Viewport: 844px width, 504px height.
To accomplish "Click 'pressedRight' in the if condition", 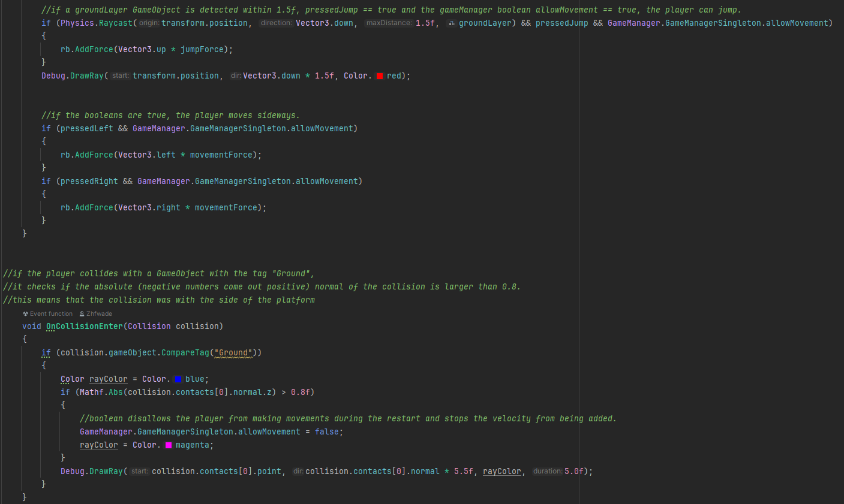I will tap(89, 181).
